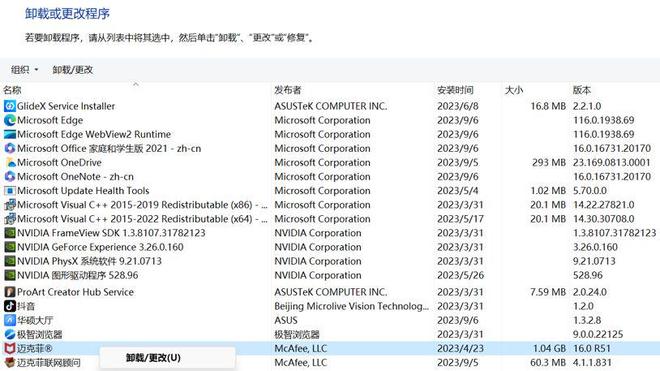Click the Visual C++ 2015-2022 x64 icon
Viewport: 660px width, 371px height.
pos(10,219)
